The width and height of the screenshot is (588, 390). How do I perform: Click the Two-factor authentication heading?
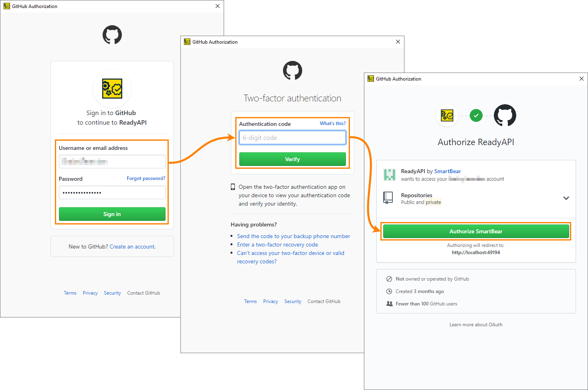(x=293, y=98)
